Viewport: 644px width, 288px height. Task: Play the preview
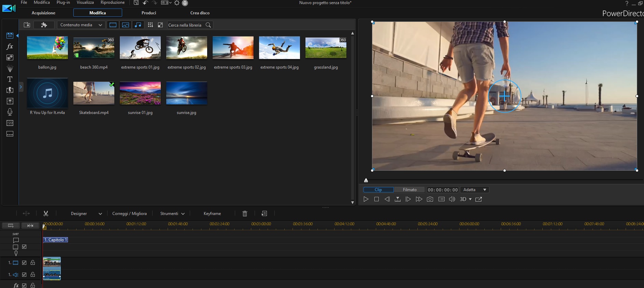366,199
